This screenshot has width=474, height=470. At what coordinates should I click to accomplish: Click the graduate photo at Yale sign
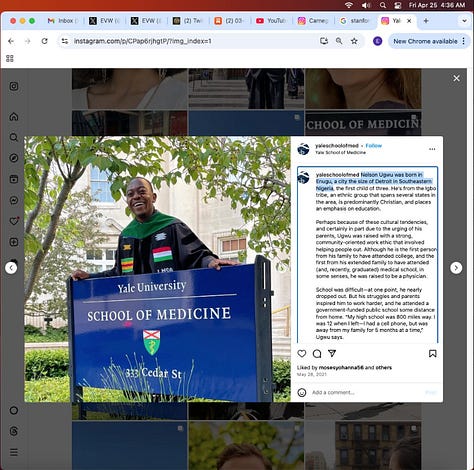pyautogui.click(x=157, y=269)
